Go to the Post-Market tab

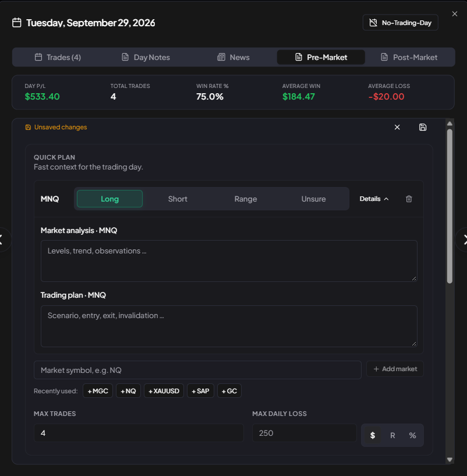tap(409, 57)
